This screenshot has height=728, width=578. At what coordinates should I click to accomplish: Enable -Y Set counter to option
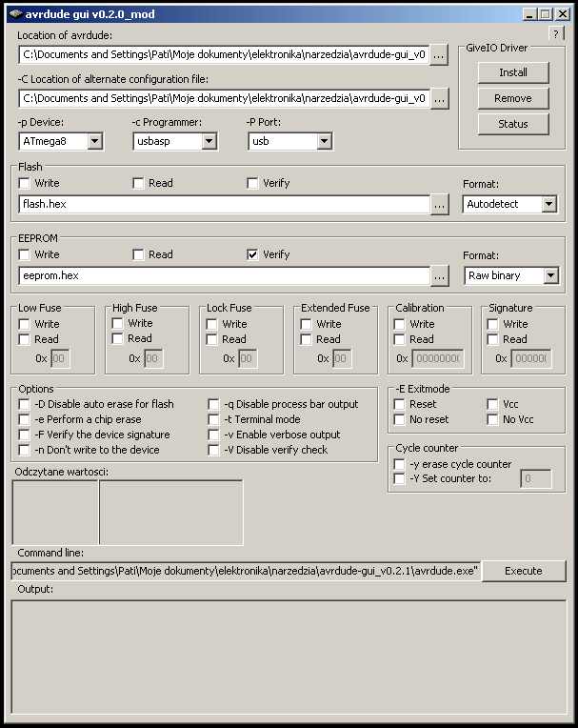click(399, 478)
